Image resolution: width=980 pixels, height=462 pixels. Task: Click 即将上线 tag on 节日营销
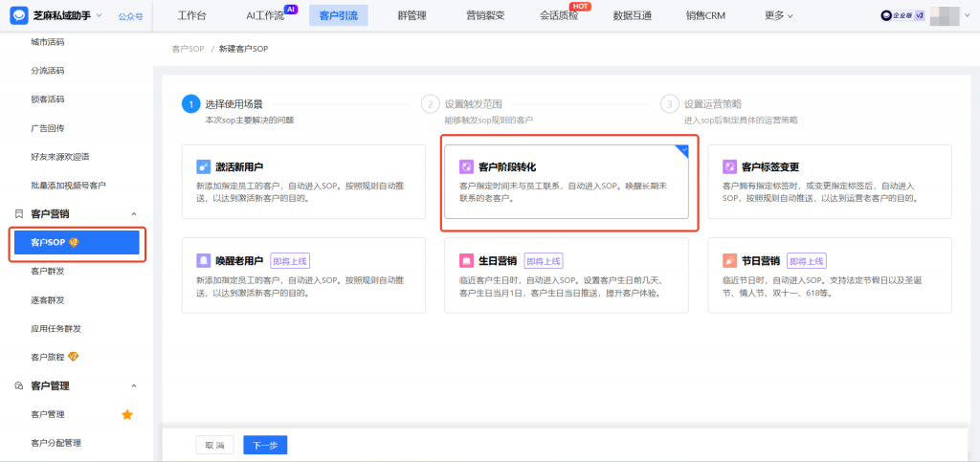pos(806,261)
